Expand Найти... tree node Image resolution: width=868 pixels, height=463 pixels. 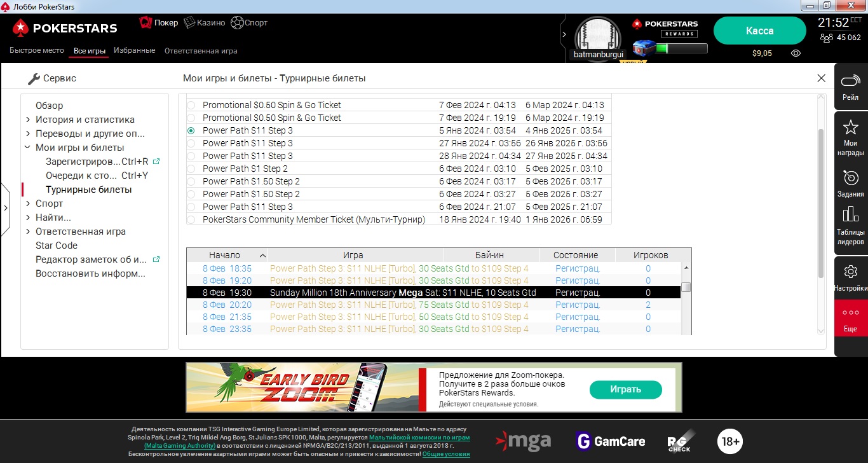click(28, 218)
